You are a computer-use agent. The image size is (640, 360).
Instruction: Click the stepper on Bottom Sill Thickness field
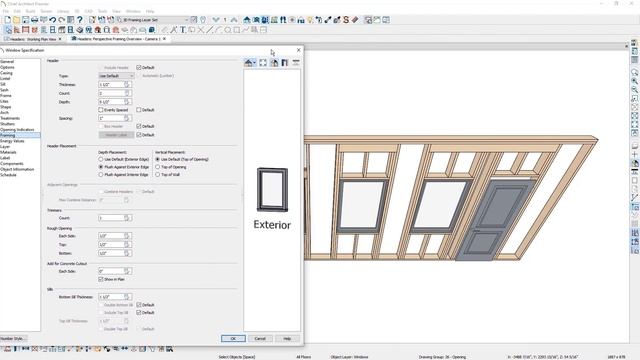click(x=128, y=297)
